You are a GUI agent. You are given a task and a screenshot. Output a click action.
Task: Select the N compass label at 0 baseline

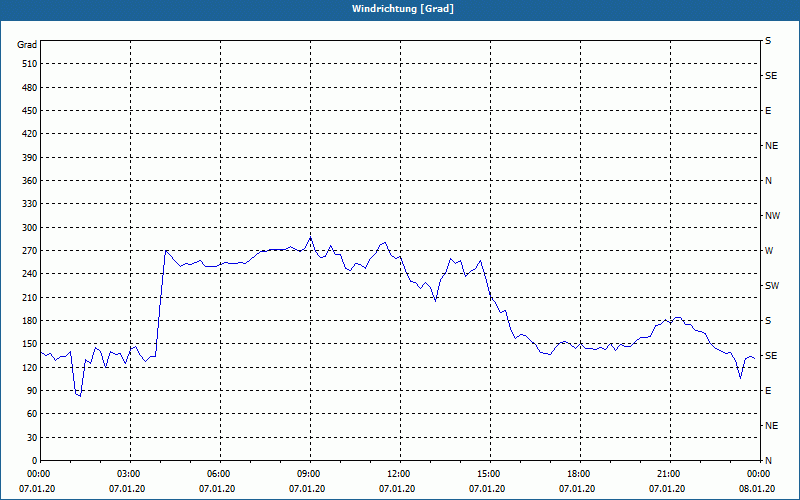pos(768,461)
